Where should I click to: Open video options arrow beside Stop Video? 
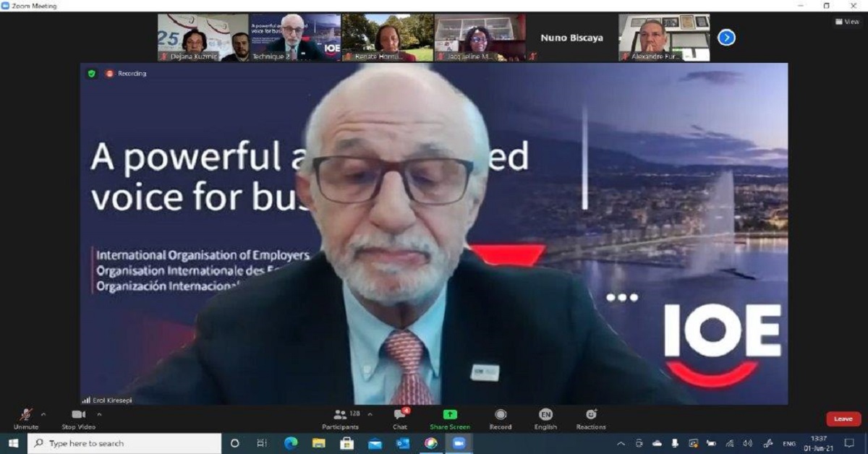tap(99, 415)
